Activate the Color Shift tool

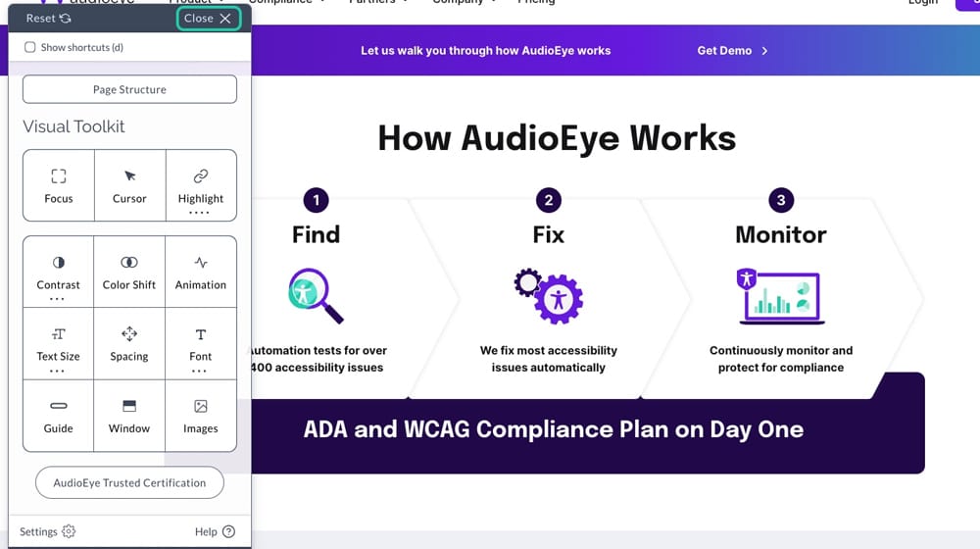click(x=128, y=272)
